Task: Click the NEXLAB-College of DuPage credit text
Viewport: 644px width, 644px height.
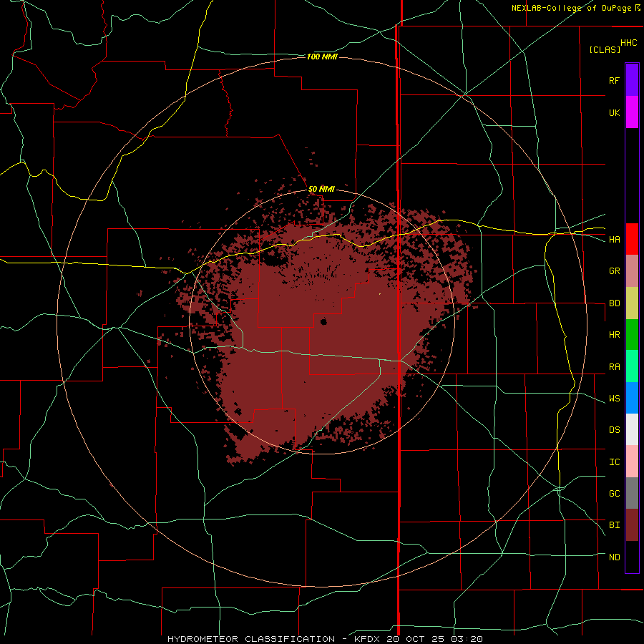Action: coord(572,8)
